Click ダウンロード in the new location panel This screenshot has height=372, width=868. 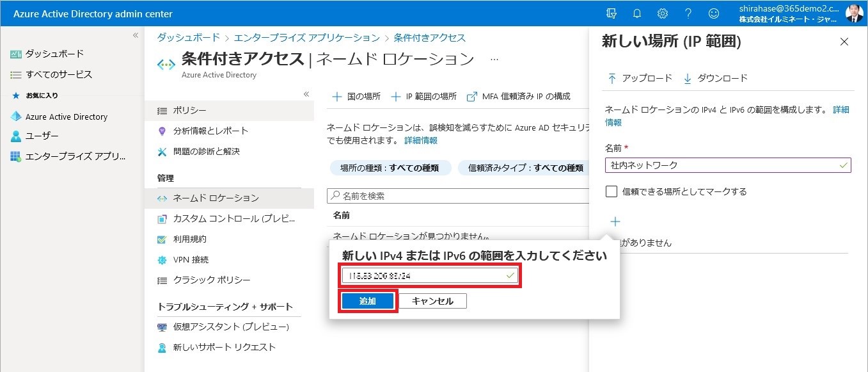pos(716,78)
